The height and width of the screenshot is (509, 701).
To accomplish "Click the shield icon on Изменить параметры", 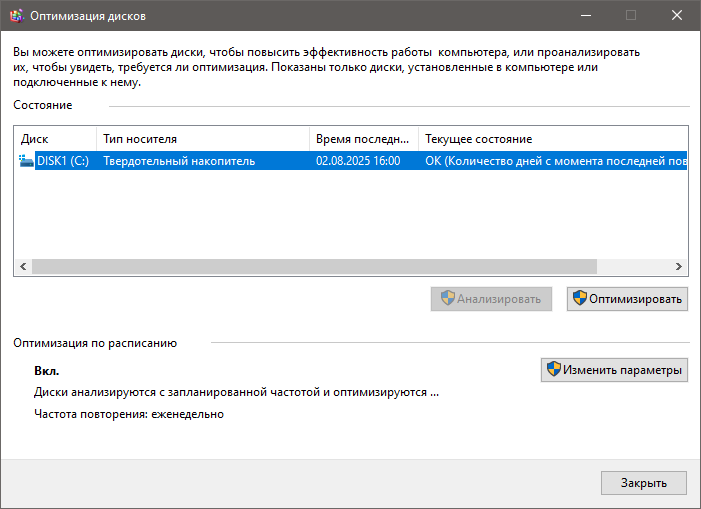I will pyautogui.click(x=552, y=370).
